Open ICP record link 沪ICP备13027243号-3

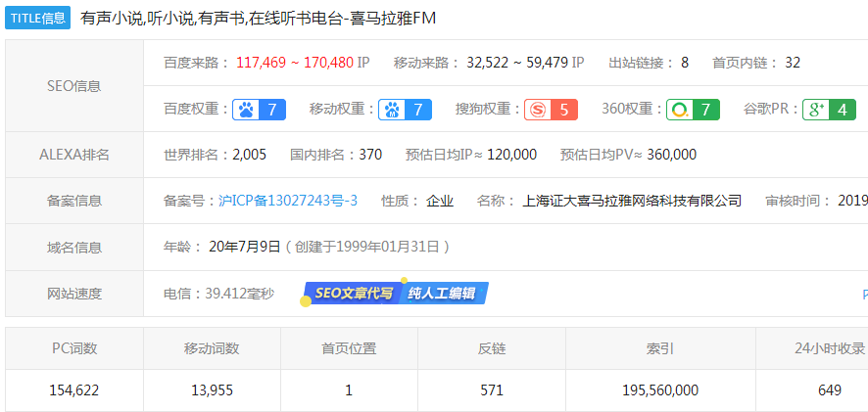coord(288,201)
